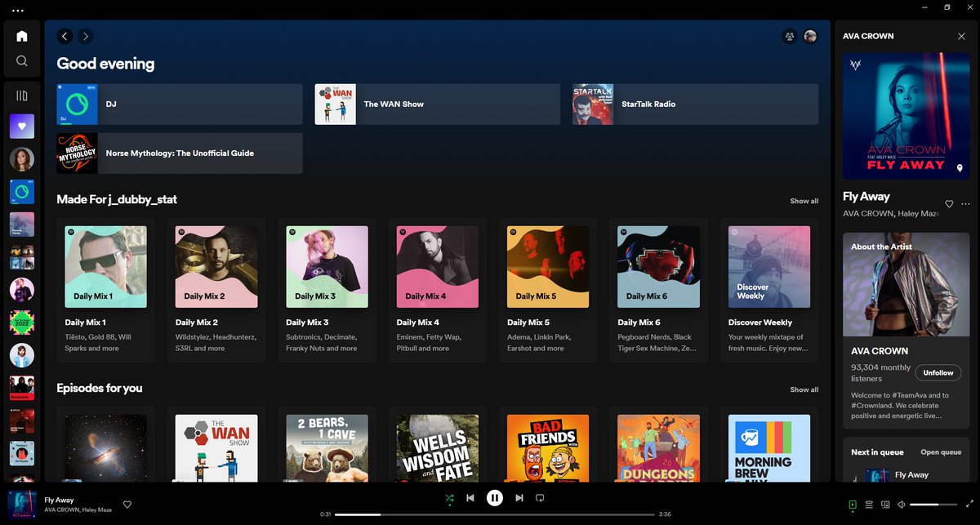Go back with the left arrow
Screen dimensions: 980x525
(x=65, y=36)
